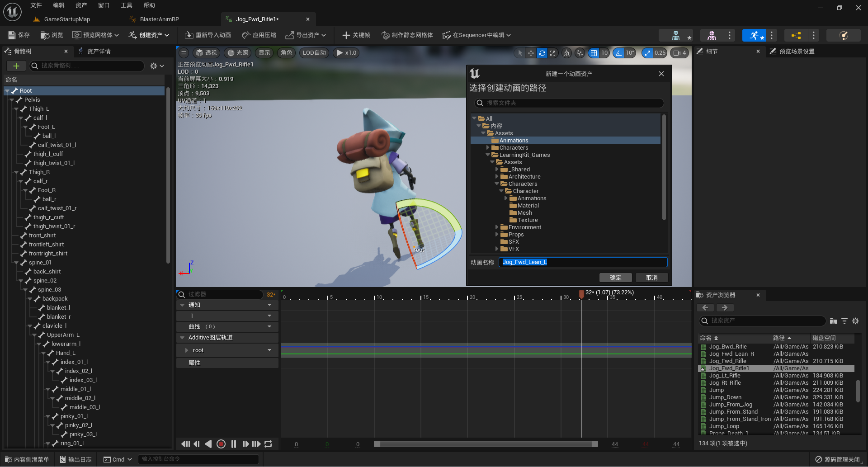Collapse 通知 notifies track section

click(x=182, y=305)
